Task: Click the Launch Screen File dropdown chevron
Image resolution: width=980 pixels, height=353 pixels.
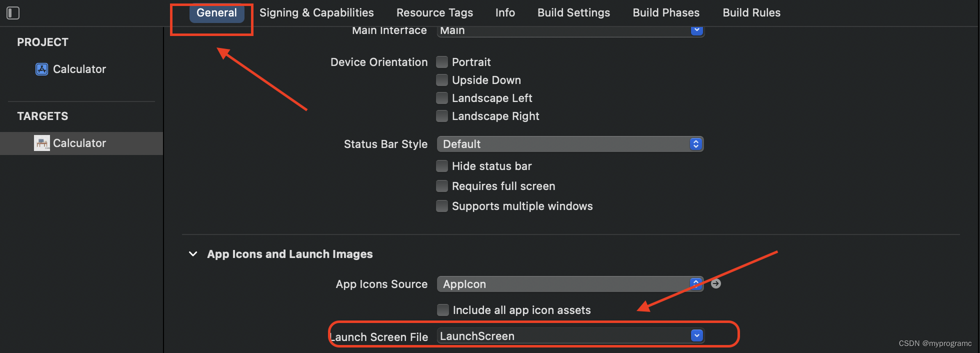Action: [x=696, y=335]
